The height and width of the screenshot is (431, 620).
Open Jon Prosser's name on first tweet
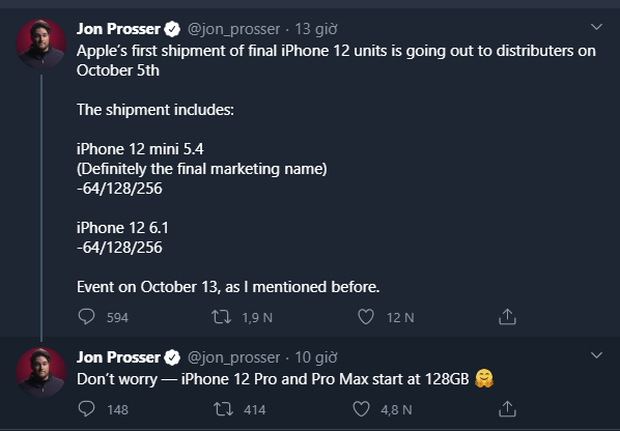[x=118, y=28]
